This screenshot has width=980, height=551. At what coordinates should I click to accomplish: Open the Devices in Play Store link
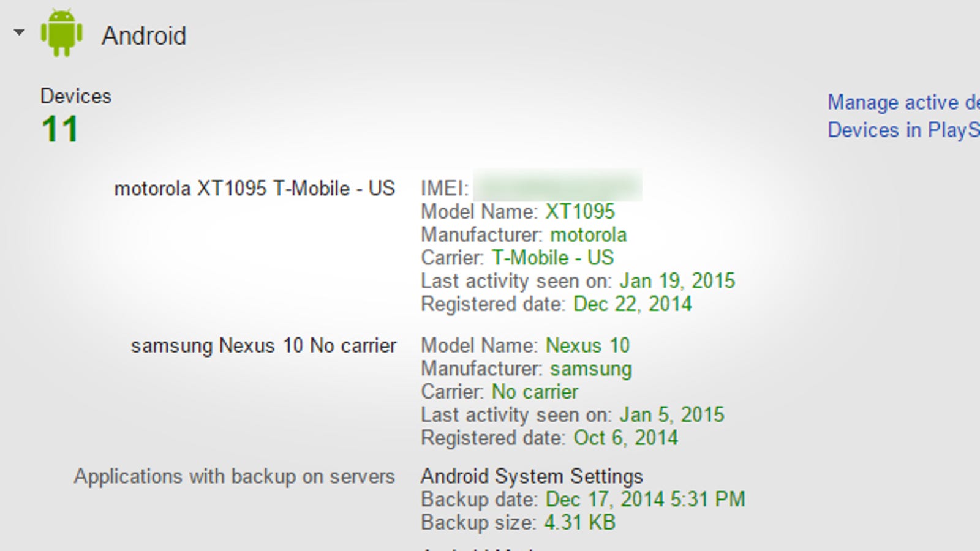(903, 130)
